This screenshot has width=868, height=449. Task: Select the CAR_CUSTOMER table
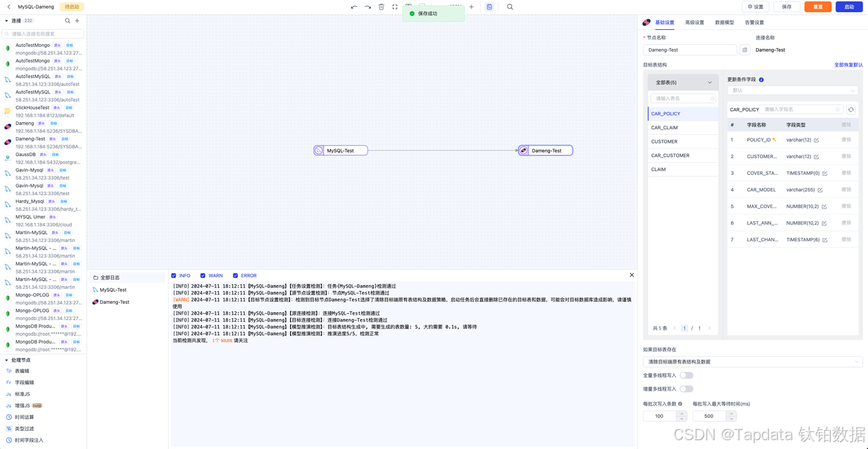683,155
